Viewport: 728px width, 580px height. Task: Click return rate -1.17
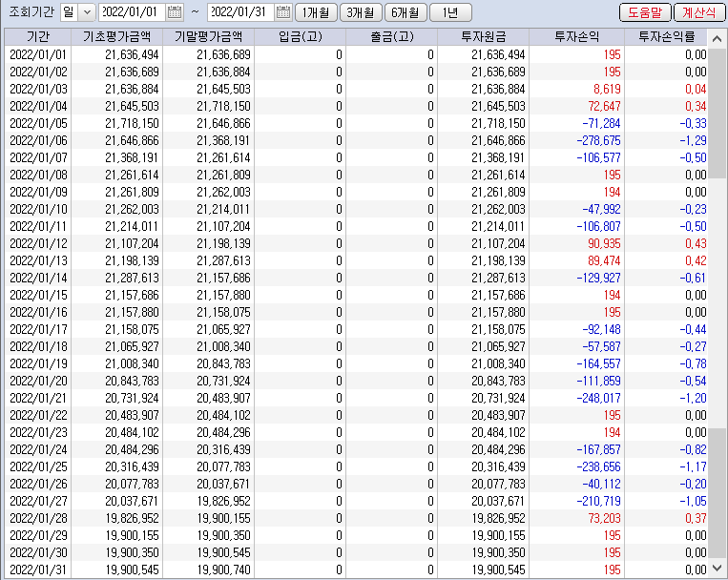pyautogui.click(x=693, y=467)
